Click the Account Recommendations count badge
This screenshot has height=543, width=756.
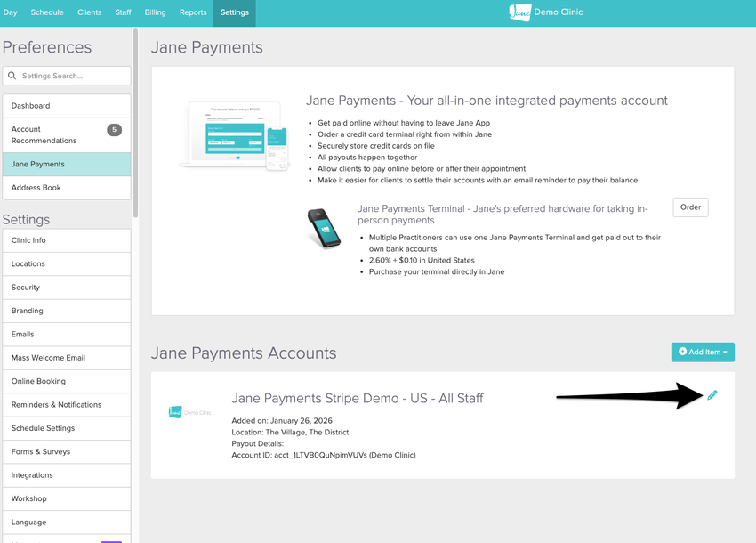(x=114, y=130)
